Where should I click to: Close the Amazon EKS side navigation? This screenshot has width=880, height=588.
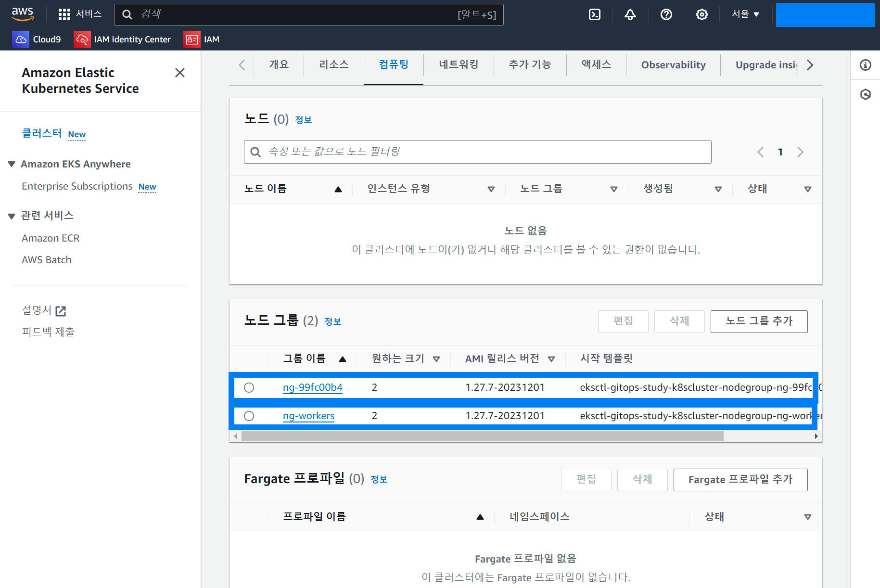pyautogui.click(x=180, y=73)
